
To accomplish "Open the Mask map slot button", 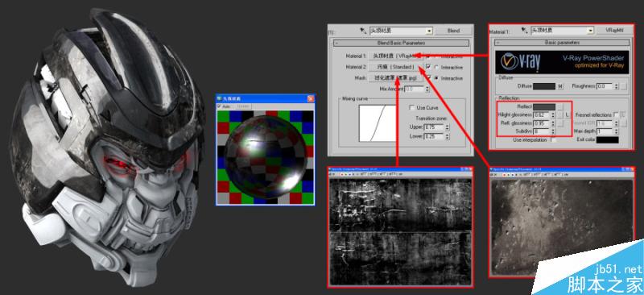I will (395, 77).
